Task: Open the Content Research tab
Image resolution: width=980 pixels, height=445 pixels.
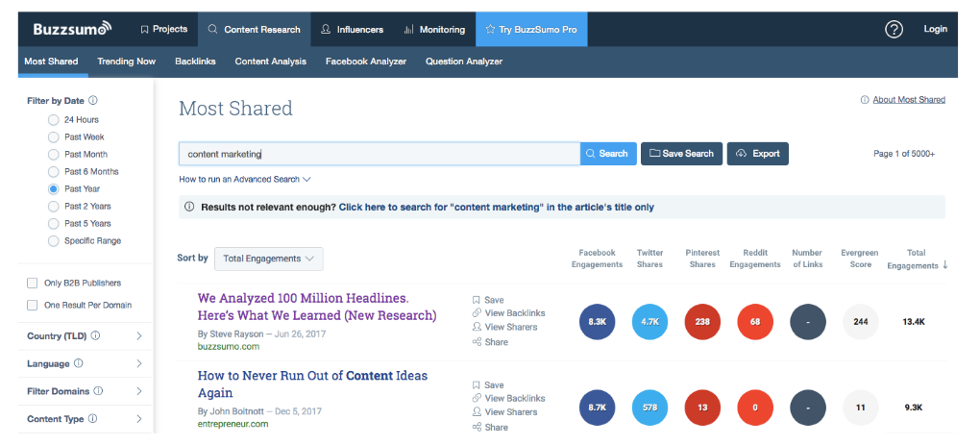Action: [255, 30]
